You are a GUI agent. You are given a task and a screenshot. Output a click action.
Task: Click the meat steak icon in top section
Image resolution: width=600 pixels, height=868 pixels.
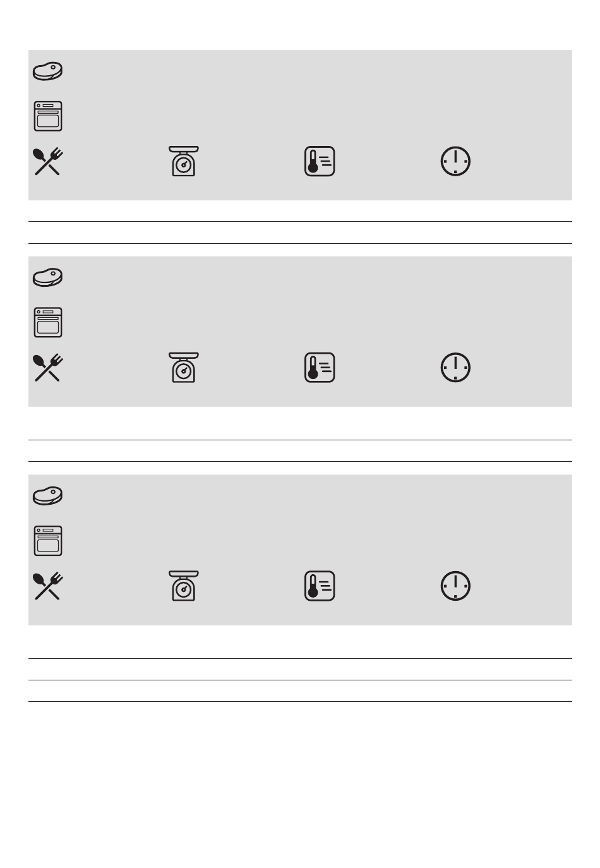[x=48, y=71]
